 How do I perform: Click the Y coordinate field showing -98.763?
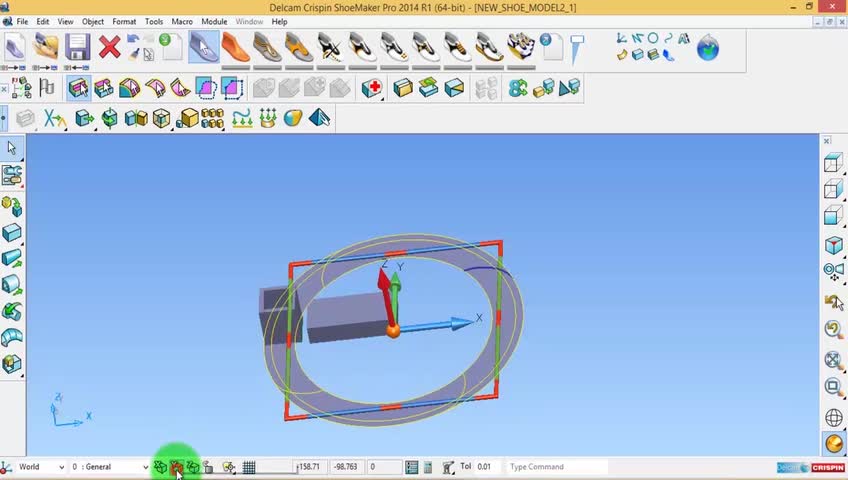[347, 467]
